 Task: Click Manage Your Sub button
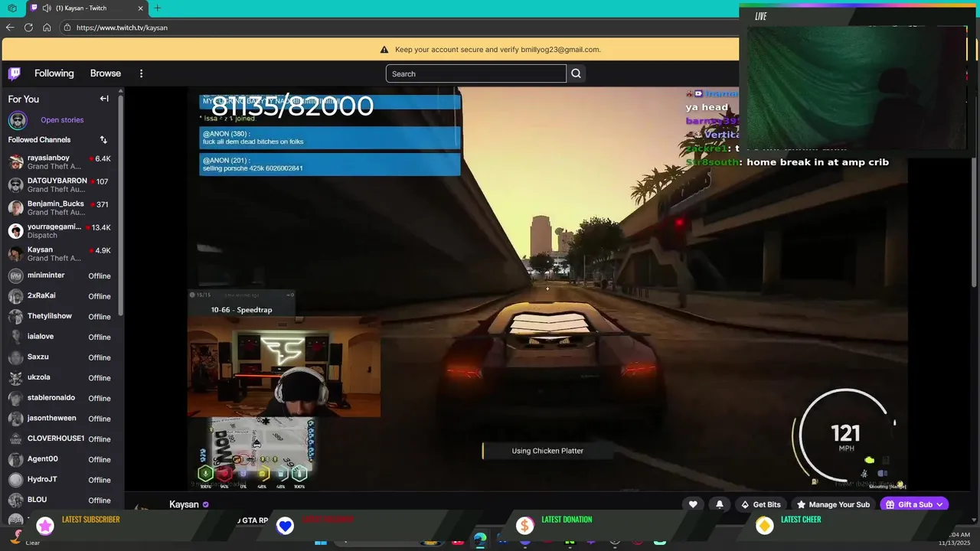833,504
